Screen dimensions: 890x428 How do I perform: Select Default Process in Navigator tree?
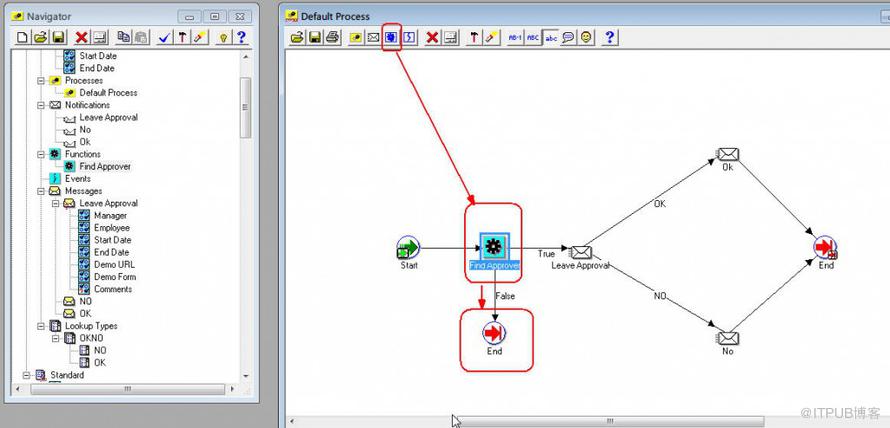coord(108,93)
